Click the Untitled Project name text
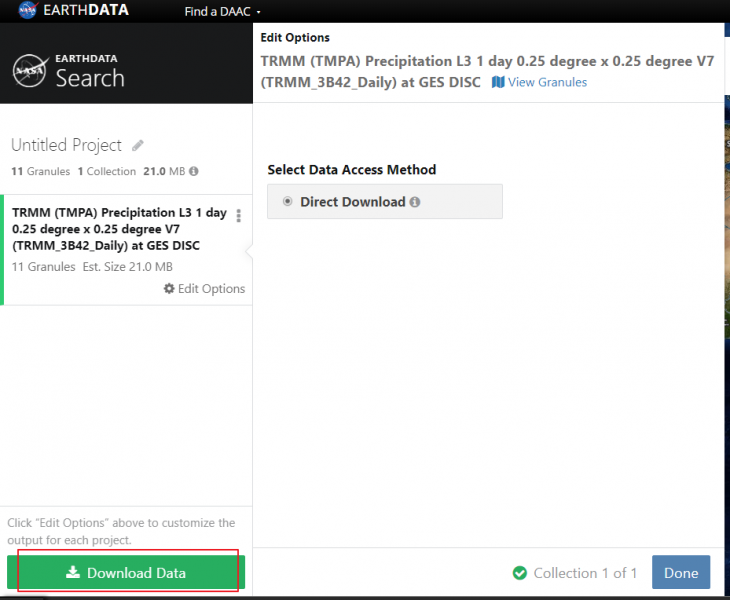 [66, 146]
